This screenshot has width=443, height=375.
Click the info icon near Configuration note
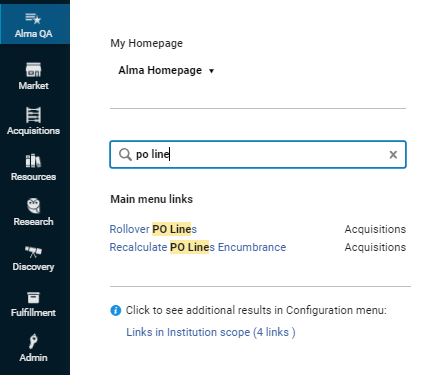115,310
